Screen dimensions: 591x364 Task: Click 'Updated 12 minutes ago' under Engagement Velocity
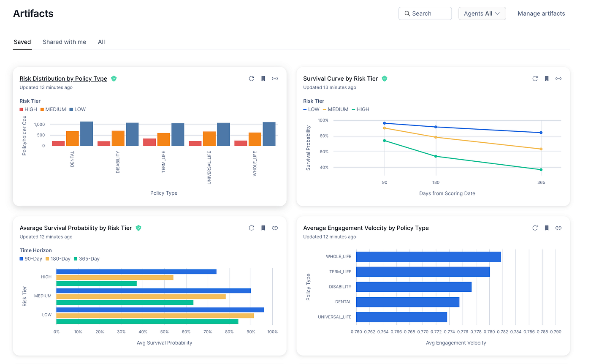tap(330, 237)
